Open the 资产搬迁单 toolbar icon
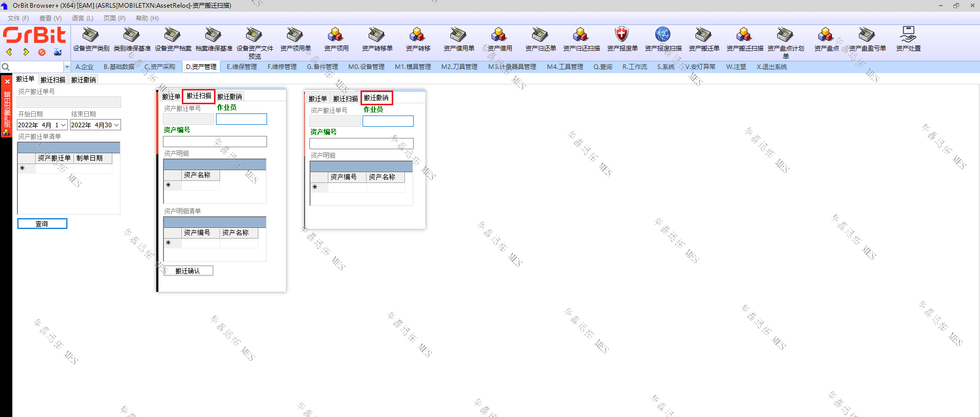The width and height of the screenshot is (980, 417). (703, 35)
